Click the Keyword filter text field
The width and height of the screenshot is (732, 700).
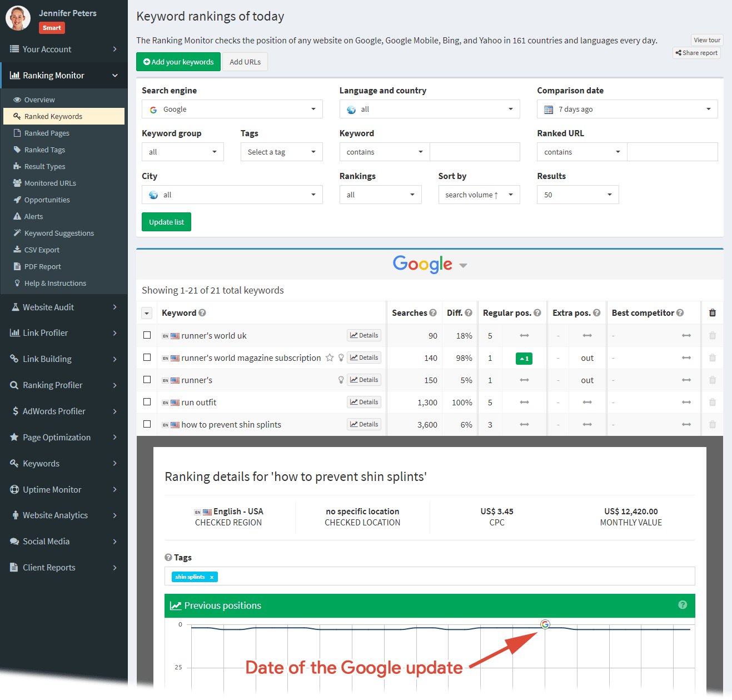point(475,152)
